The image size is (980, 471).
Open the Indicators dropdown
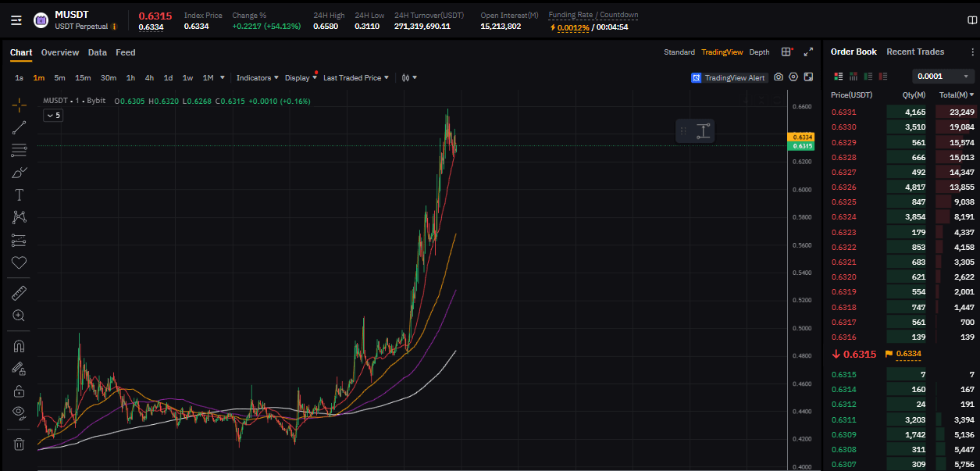[x=257, y=78]
